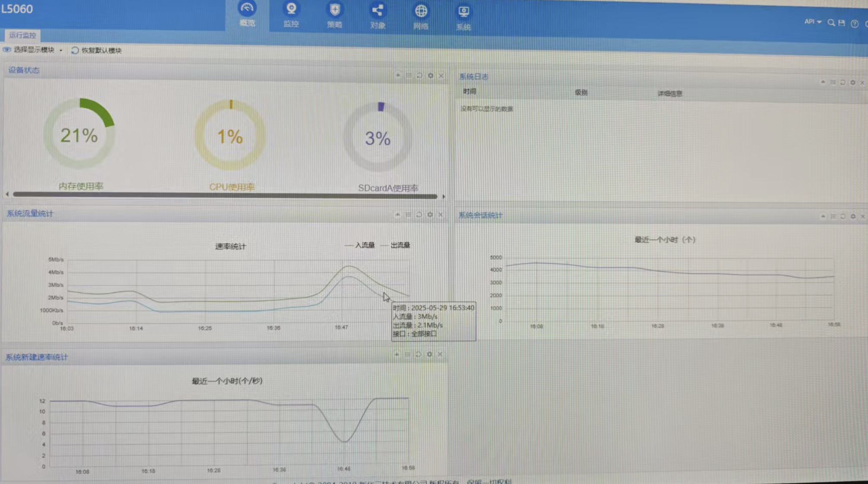
Task: Click the 设备状态 horizontal scrollbar
Action: (225, 195)
